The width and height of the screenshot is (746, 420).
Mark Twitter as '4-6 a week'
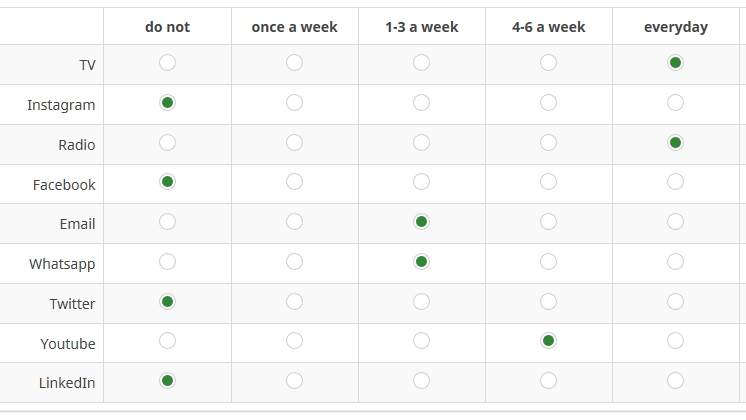[x=548, y=302]
